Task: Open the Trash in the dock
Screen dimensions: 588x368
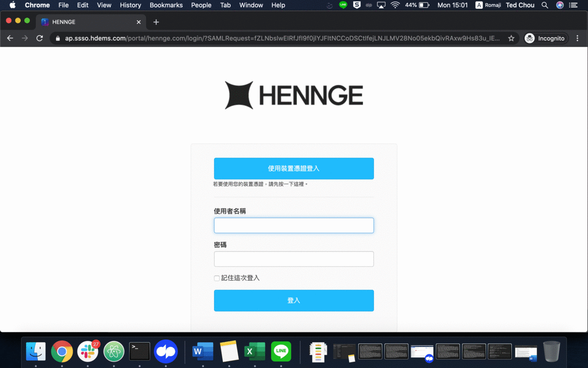Action: pyautogui.click(x=552, y=351)
